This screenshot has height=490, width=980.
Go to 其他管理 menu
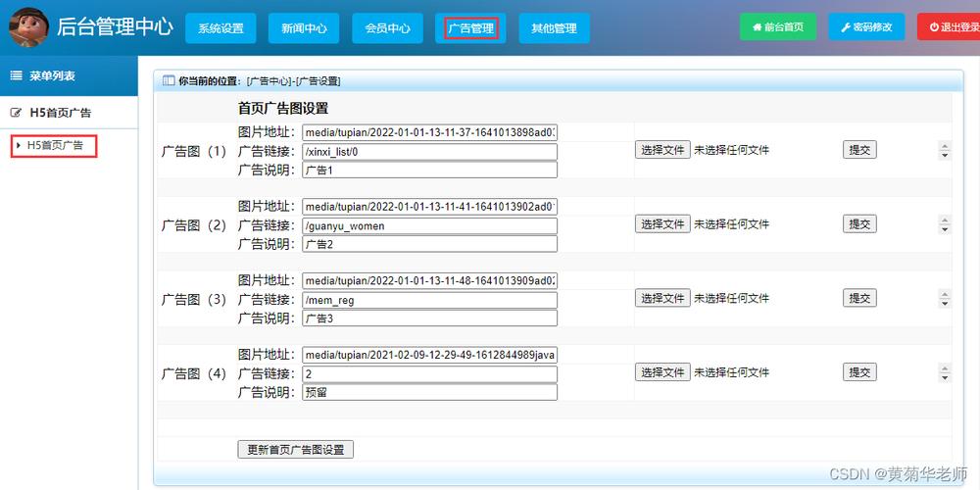click(x=554, y=28)
